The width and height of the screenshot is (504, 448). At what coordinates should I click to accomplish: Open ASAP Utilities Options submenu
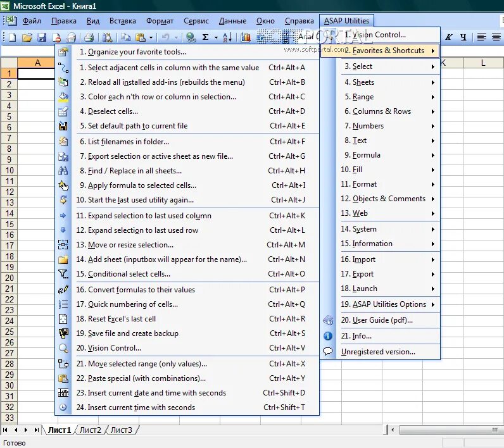point(381,304)
